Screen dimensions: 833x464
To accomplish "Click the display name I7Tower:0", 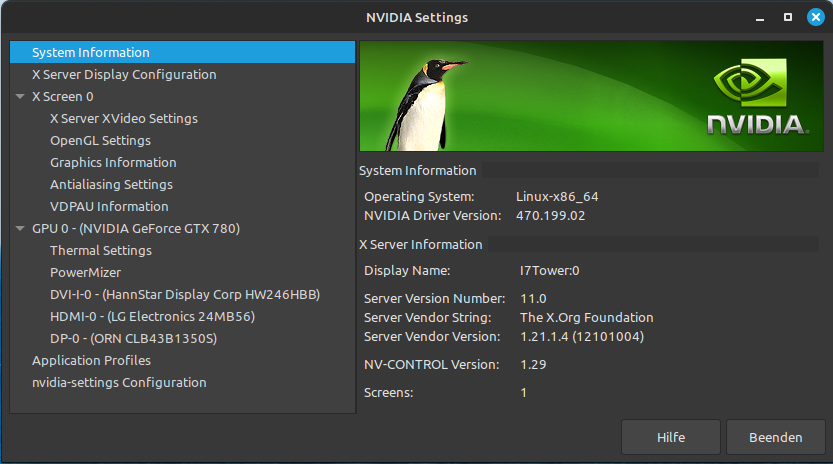I will [549, 271].
